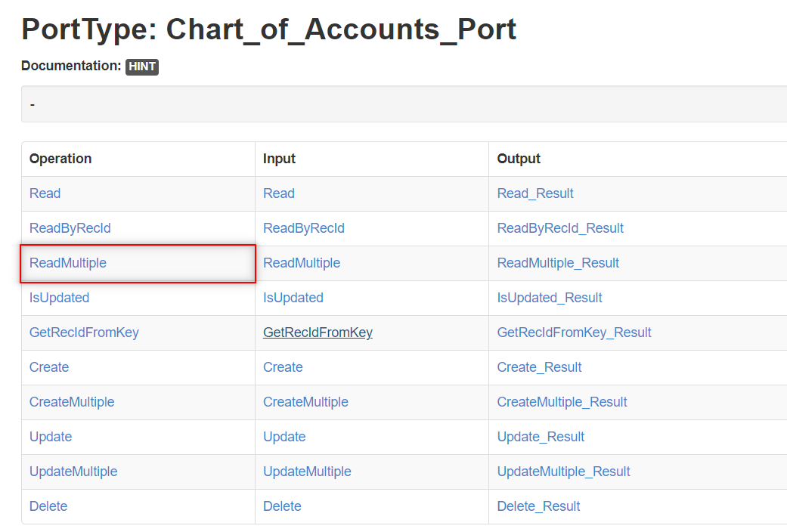Open the Delete operation link
Viewport: 787px width, 532px height.
(x=48, y=506)
